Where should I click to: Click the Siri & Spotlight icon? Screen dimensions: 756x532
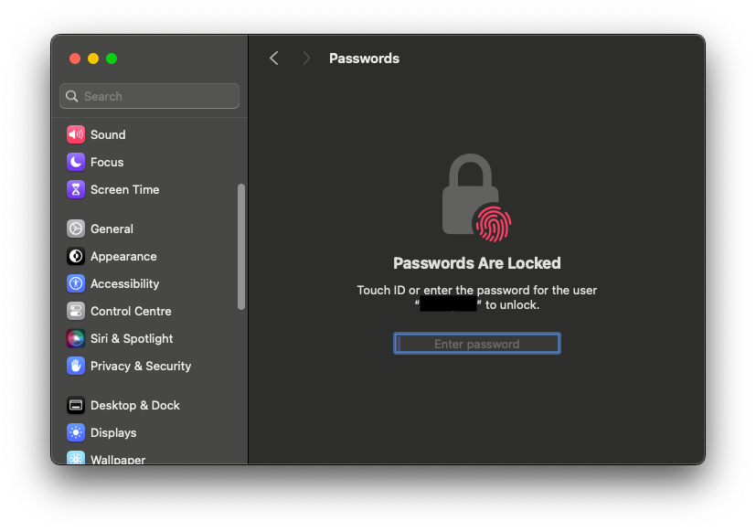tap(76, 338)
